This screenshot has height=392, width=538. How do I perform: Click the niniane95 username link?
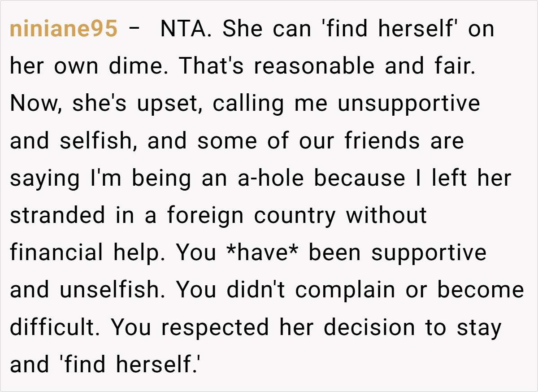click(x=63, y=29)
